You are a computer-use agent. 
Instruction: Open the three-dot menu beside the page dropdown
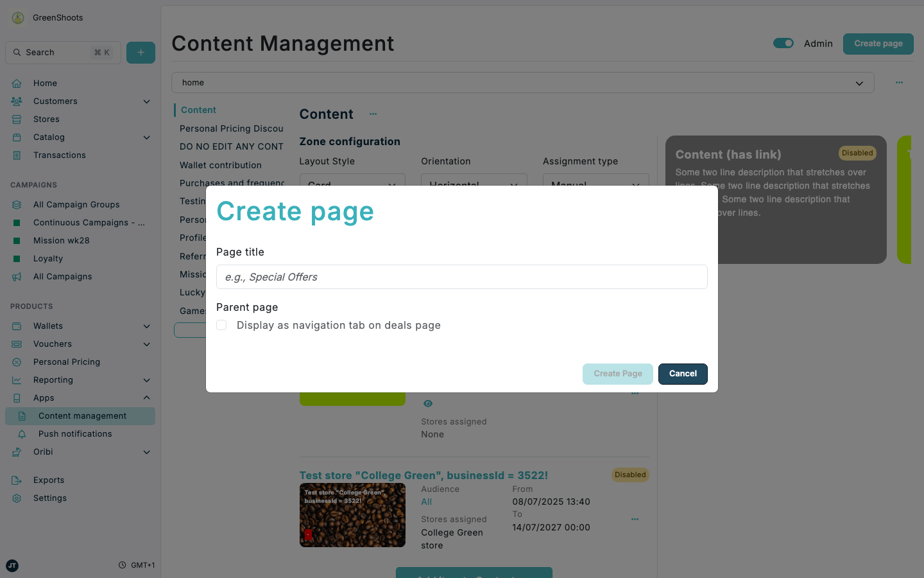(899, 82)
